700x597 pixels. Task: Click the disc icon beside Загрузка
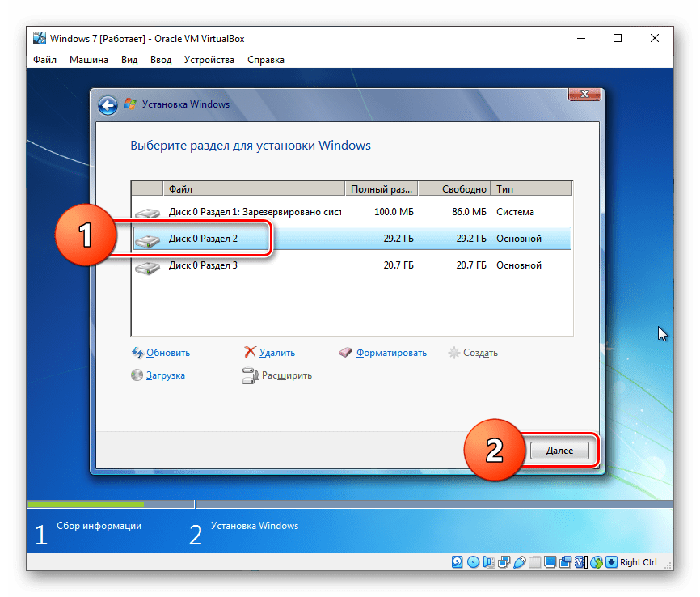tap(137, 375)
